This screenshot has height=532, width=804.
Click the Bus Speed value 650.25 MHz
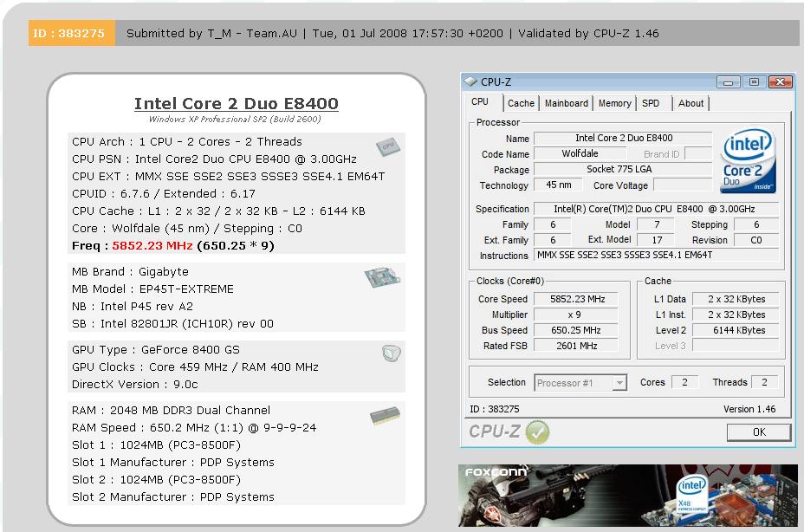pyautogui.click(x=576, y=330)
